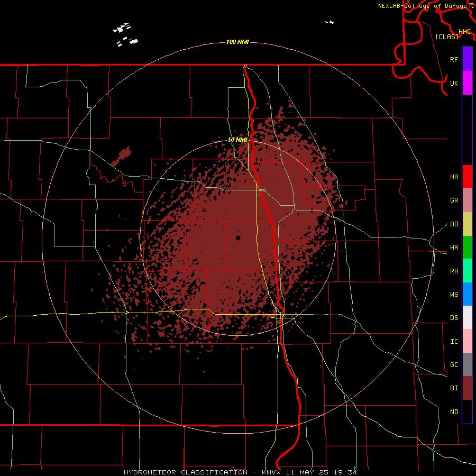476x476 pixels.
Task: Click the 50 NMI range ring label
Action: (x=237, y=140)
